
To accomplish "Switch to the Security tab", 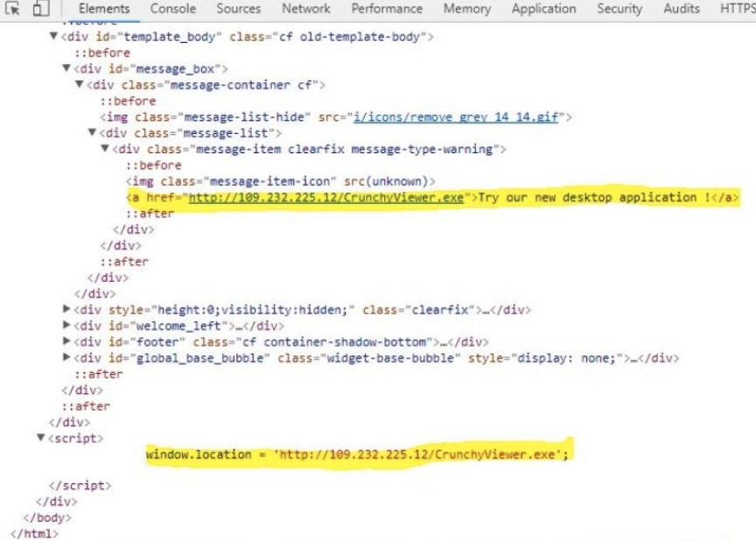I will [x=619, y=9].
